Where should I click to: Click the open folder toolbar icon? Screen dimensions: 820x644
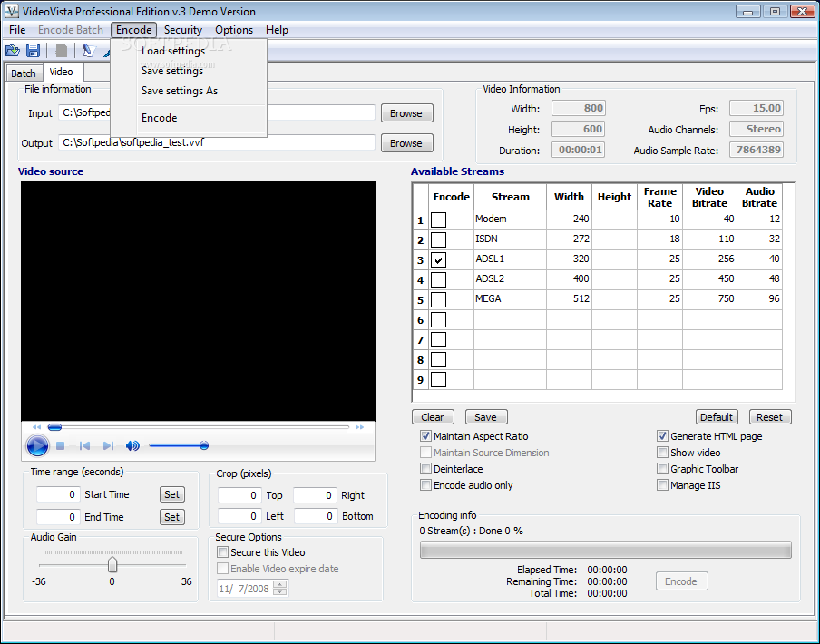pos(12,50)
